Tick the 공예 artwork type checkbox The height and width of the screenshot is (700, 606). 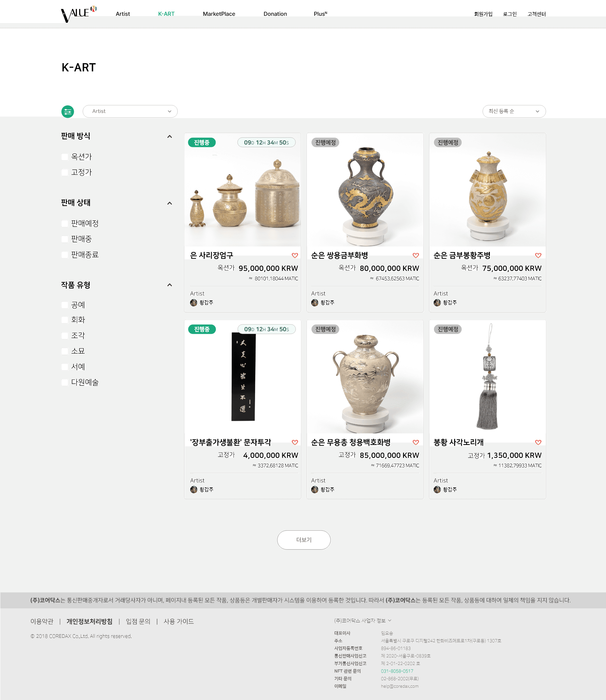65,305
